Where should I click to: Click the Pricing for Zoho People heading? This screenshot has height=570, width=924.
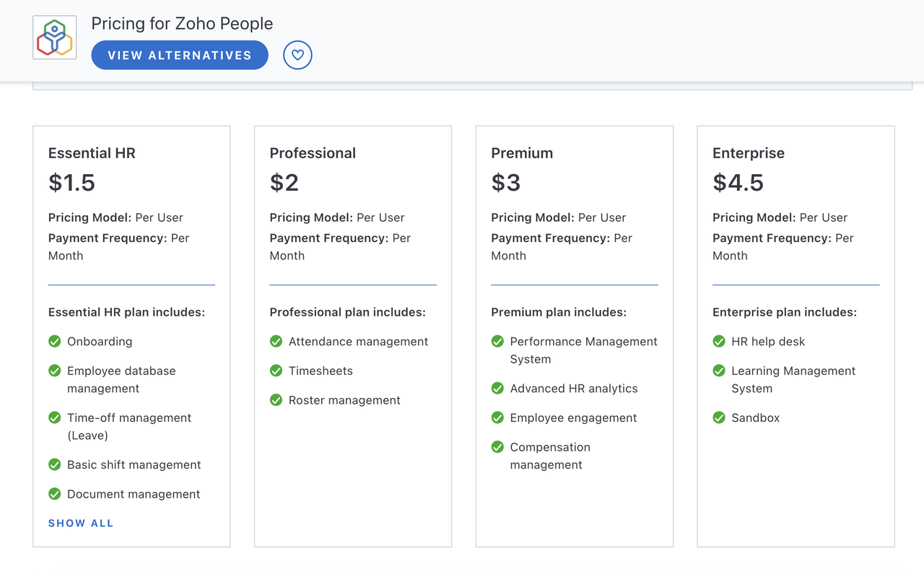182,23
